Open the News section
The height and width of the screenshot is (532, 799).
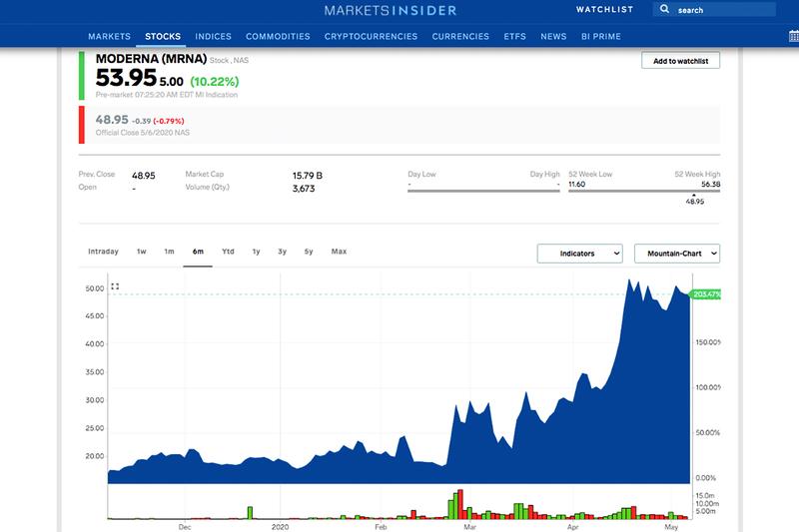click(x=553, y=36)
